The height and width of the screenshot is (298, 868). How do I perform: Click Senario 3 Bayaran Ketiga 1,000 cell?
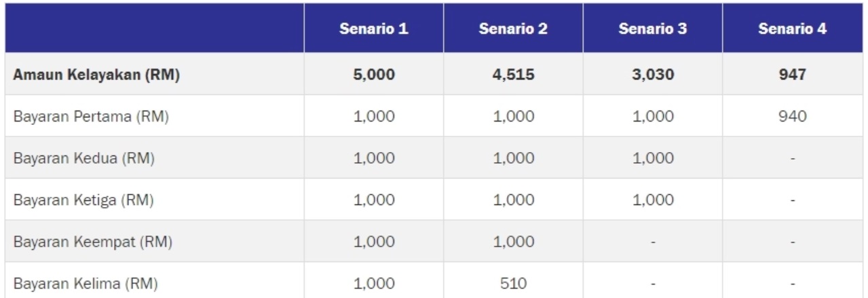pyautogui.click(x=653, y=200)
